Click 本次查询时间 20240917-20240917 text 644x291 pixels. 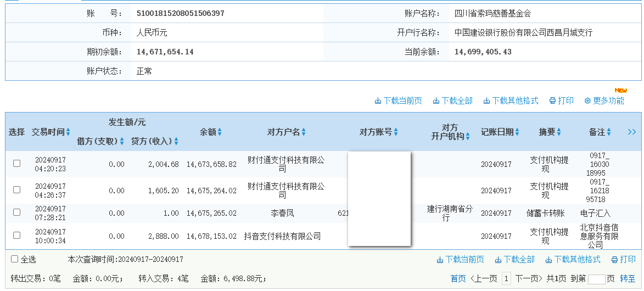tap(125, 259)
